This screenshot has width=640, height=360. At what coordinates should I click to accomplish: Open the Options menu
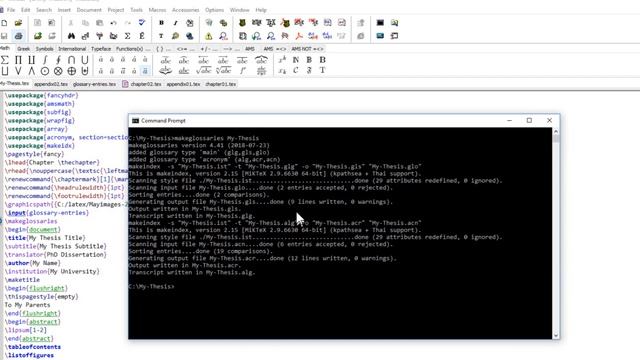pyautogui.click(x=214, y=10)
